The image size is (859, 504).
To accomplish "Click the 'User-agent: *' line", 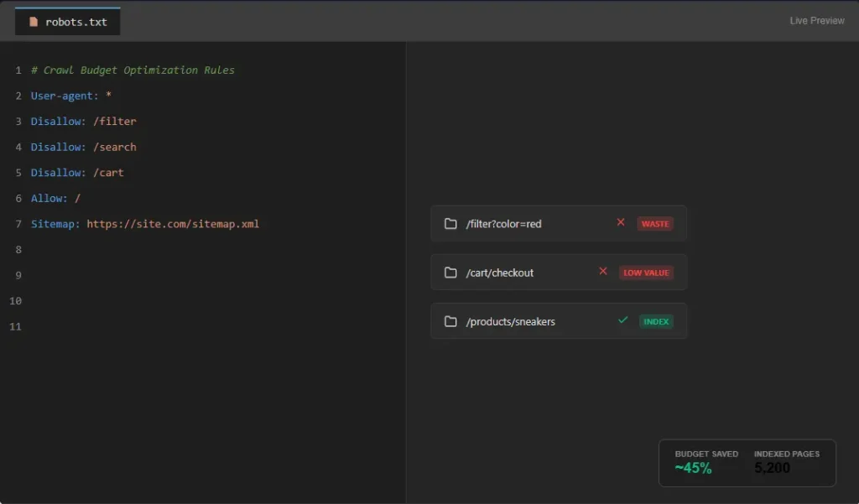I will tap(71, 96).
